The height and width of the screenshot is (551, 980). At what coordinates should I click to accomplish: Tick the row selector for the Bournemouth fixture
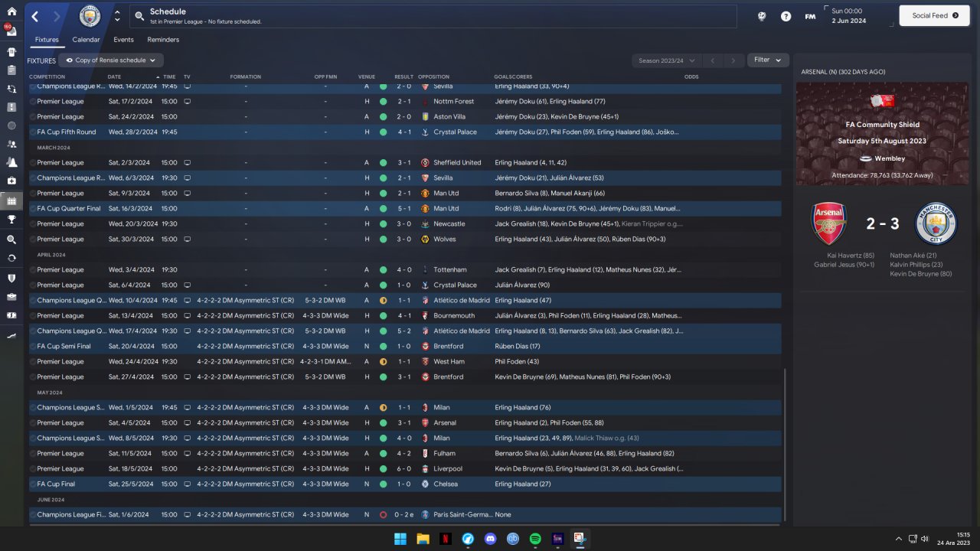tap(33, 315)
